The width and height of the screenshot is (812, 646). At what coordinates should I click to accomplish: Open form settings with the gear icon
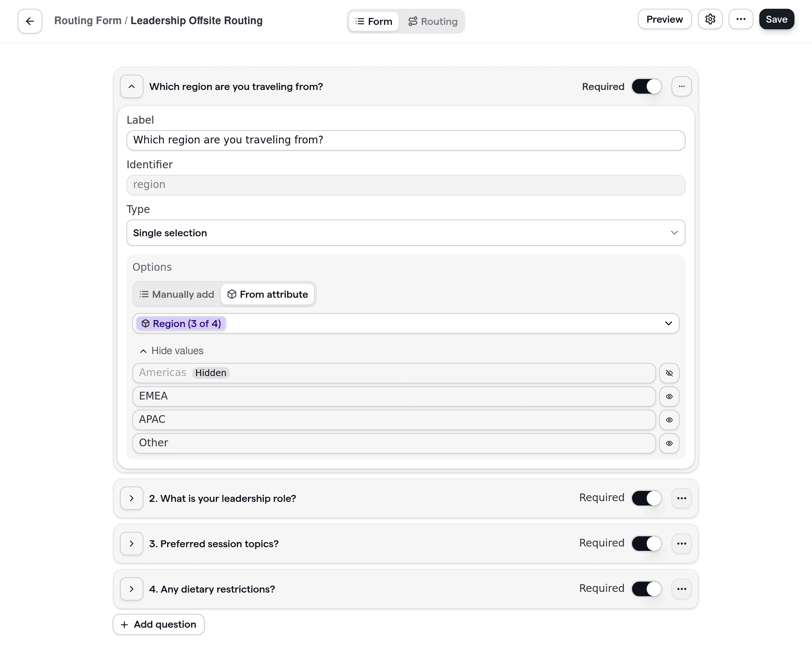710,19
